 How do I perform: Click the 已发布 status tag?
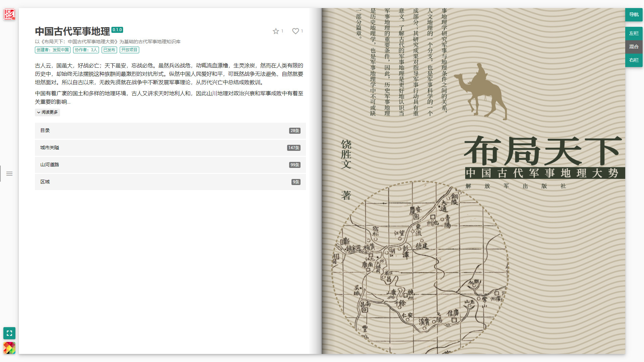(109, 50)
